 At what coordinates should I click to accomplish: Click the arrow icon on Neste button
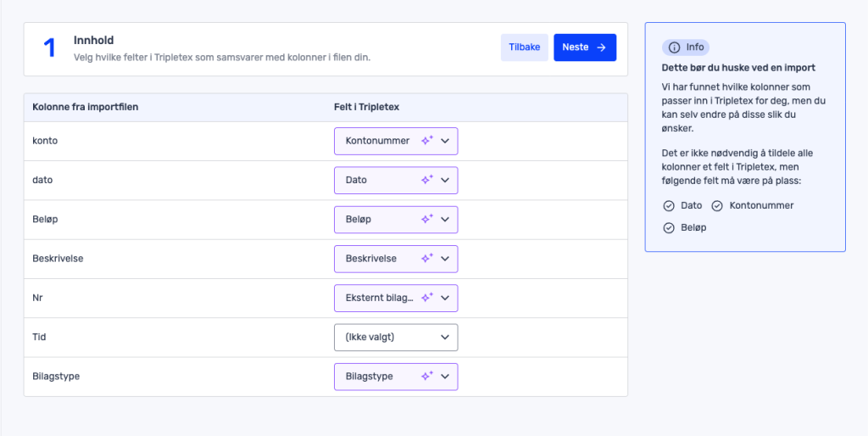tap(601, 48)
